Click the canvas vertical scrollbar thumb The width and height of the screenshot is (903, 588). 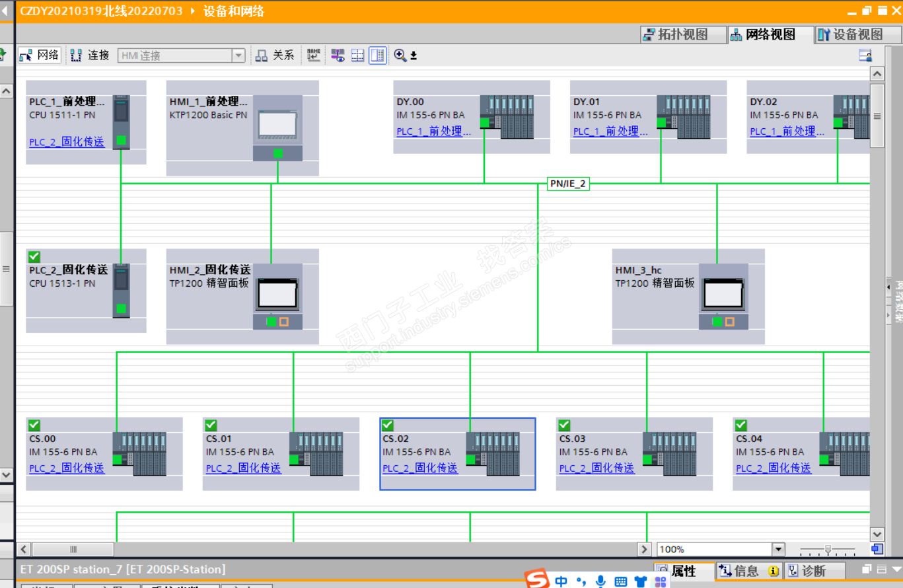click(x=877, y=116)
